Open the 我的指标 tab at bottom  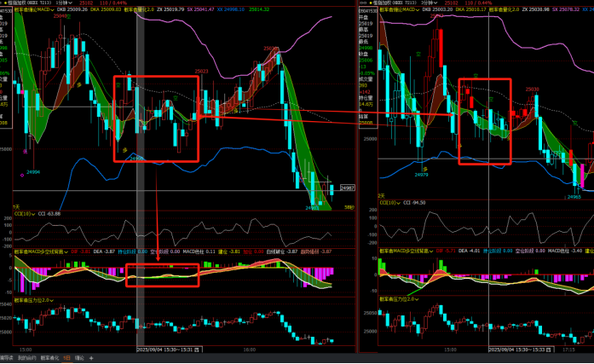click(26, 358)
